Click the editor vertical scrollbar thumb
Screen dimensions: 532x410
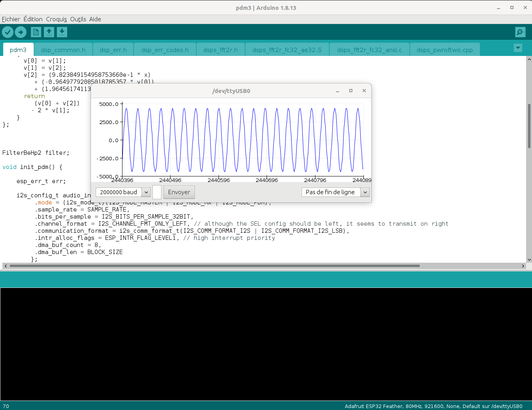[x=529, y=126]
